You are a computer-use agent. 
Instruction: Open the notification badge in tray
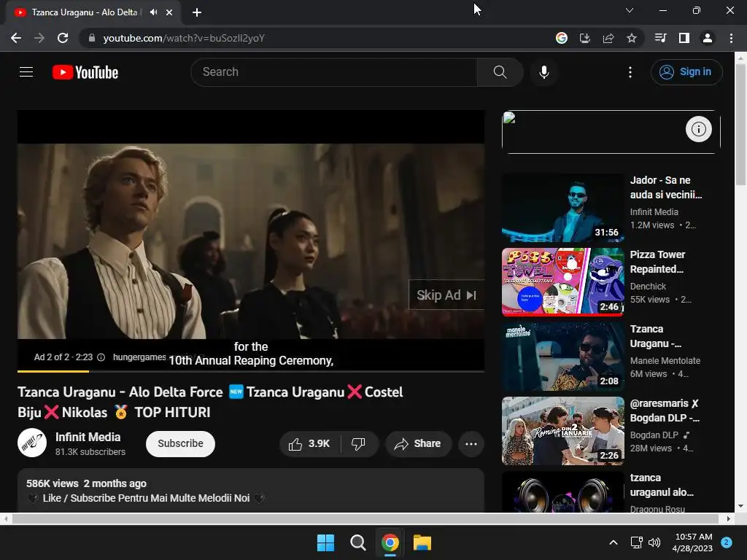pos(726,542)
